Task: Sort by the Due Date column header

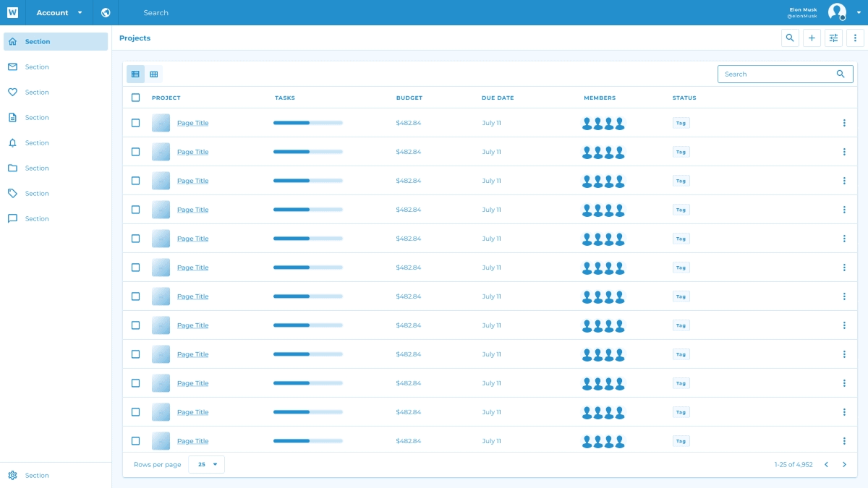Action: (498, 98)
